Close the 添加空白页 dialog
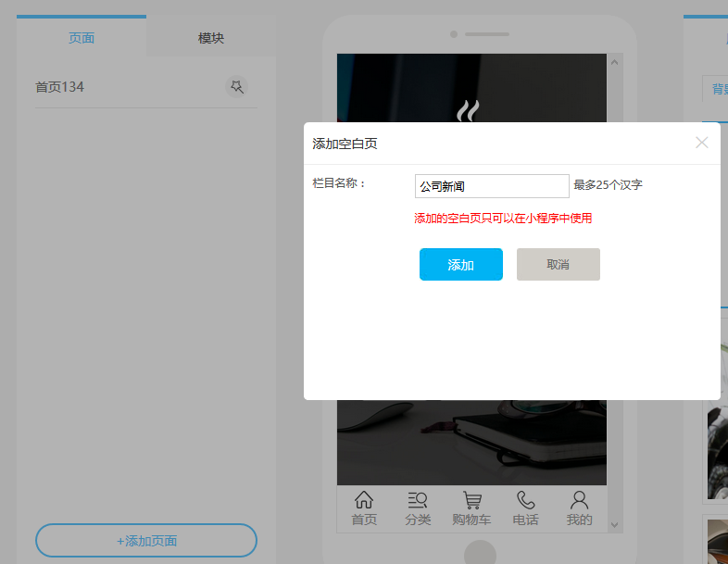 coord(701,143)
